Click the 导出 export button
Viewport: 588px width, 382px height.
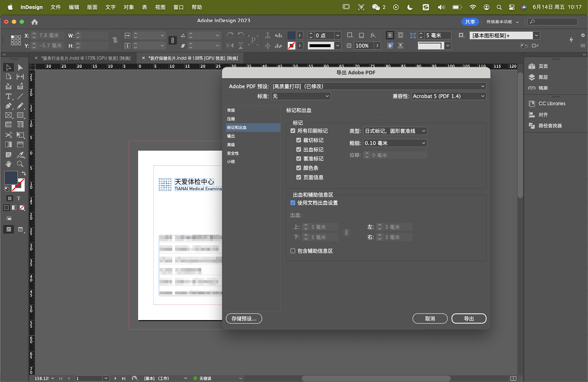tap(468, 319)
